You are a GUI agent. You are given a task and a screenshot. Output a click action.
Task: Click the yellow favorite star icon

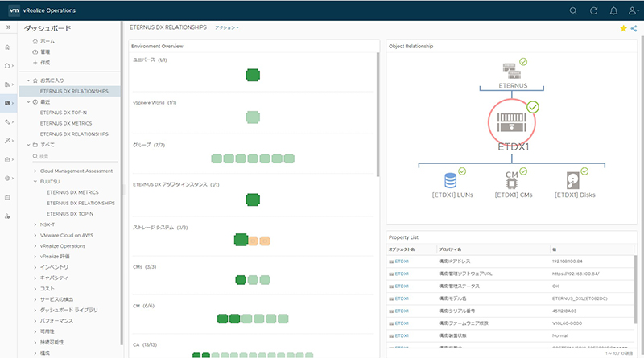coord(623,28)
